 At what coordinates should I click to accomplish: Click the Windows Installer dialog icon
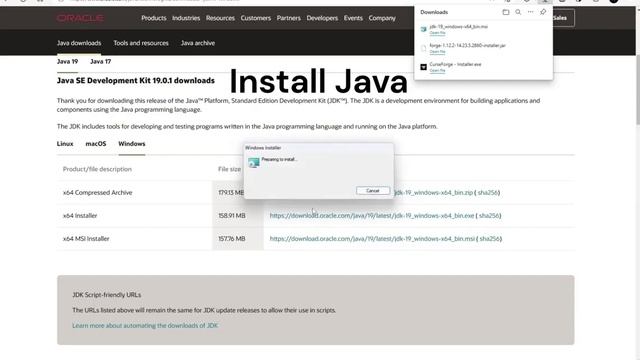254,162
